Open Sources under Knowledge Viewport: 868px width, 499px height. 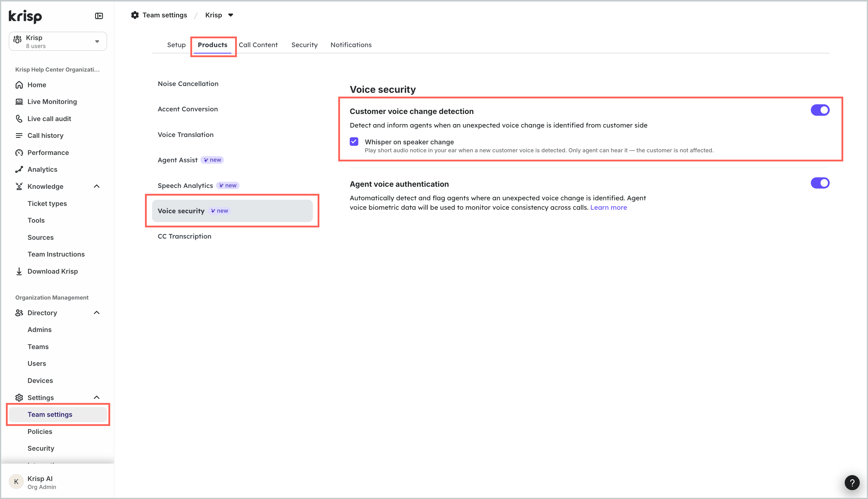(x=40, y=237)
